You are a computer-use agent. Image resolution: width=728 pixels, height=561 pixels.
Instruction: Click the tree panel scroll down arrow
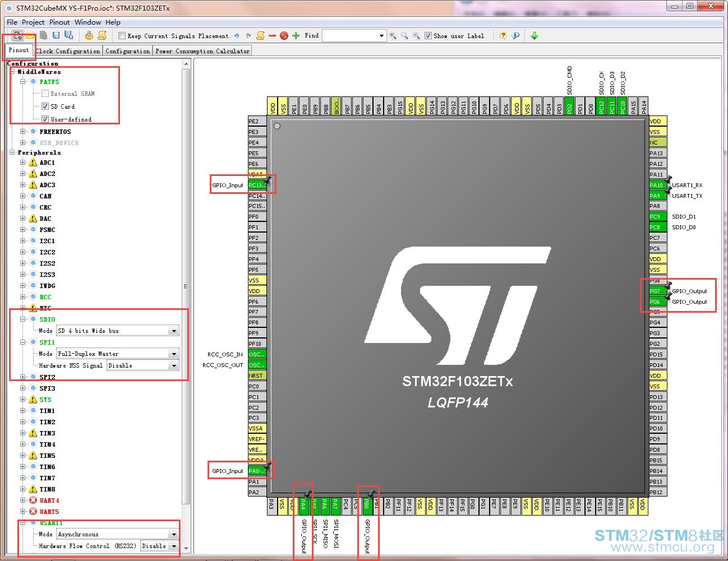(186, 548)
